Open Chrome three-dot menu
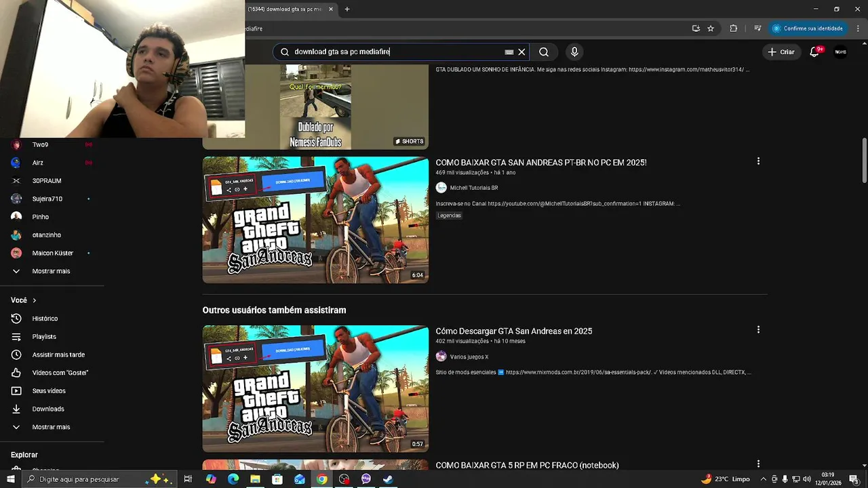This screenshot has width=868, height=488. (x=858, y=28)
